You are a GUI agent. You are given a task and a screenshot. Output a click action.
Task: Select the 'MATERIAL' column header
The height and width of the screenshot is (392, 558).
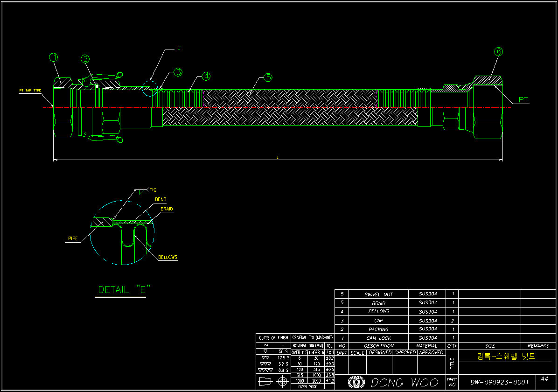427,346
